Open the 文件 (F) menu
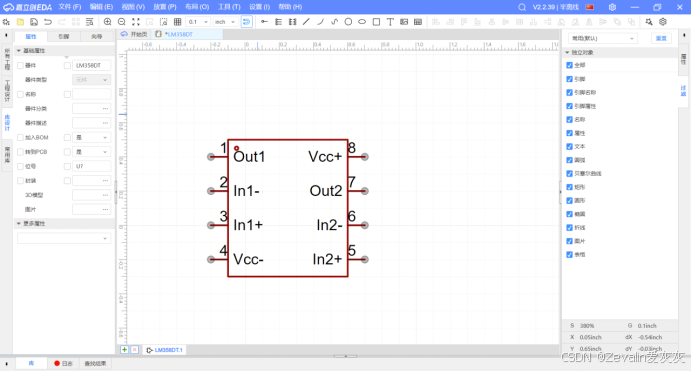This screenshot has width=692, height=371. (70, 7)
